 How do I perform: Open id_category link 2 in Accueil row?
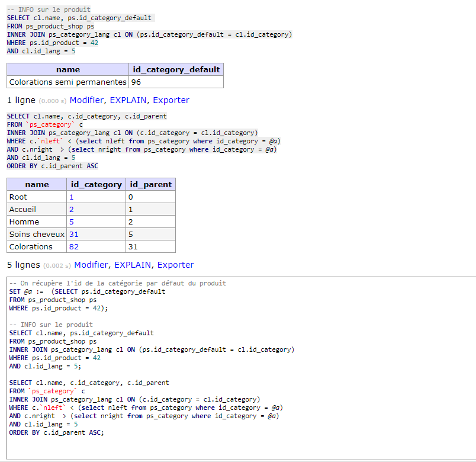pyautogui.click(x=71, y=210)
